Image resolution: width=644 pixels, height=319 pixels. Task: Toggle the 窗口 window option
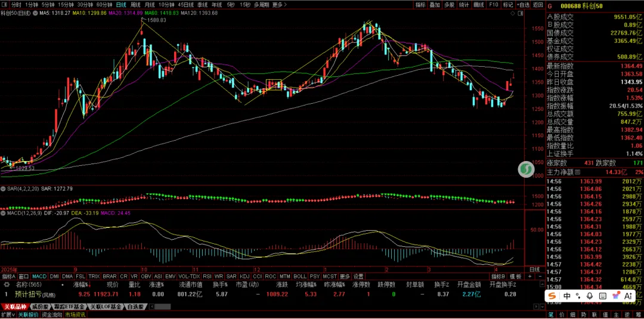(24, 277)
